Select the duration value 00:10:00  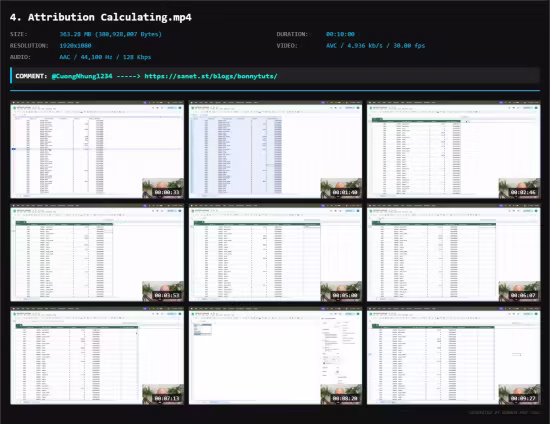340,34
